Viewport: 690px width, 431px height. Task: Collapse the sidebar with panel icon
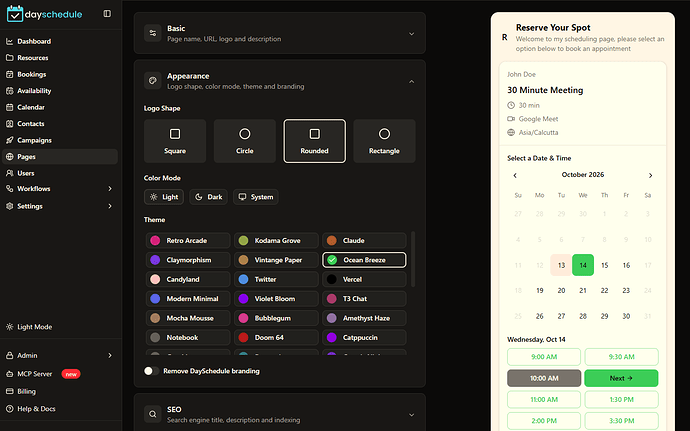(x=107, y=14)
